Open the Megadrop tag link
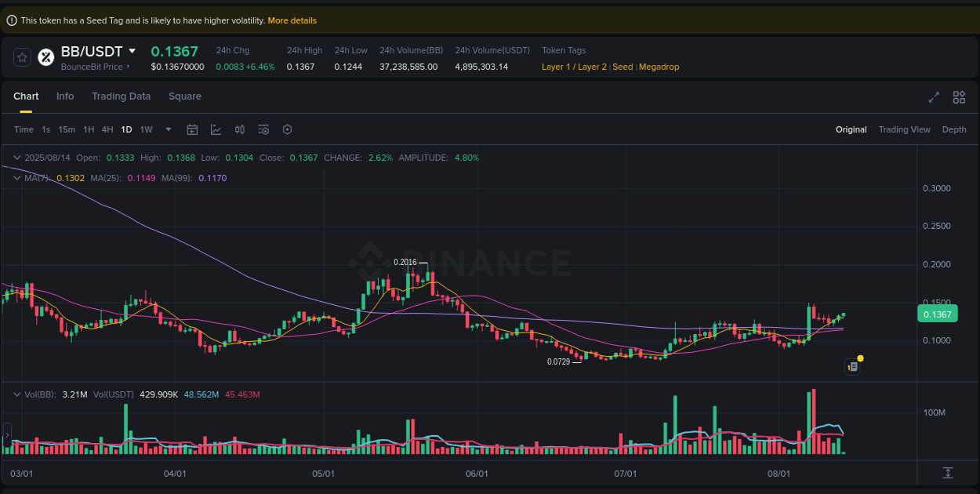Image resolution: width=980 pixels, height=494 pixels. click(659, 67)
